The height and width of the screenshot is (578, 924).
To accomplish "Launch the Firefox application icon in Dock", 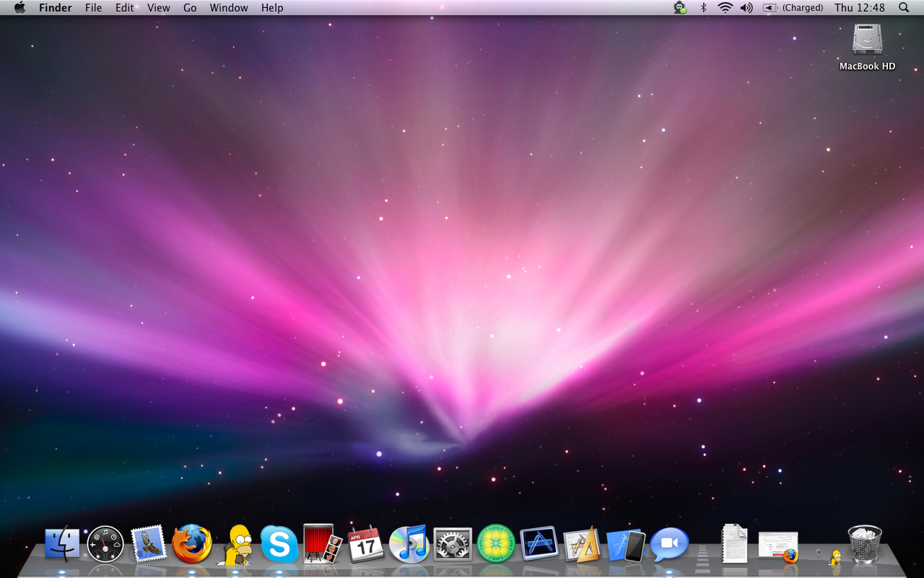I will pos(192,543).
